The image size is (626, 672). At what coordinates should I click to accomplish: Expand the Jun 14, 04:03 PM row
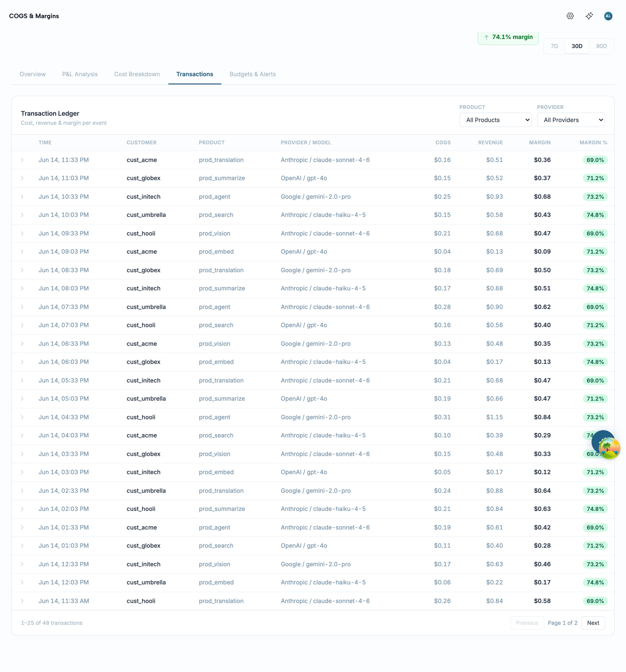pos(22,435)
